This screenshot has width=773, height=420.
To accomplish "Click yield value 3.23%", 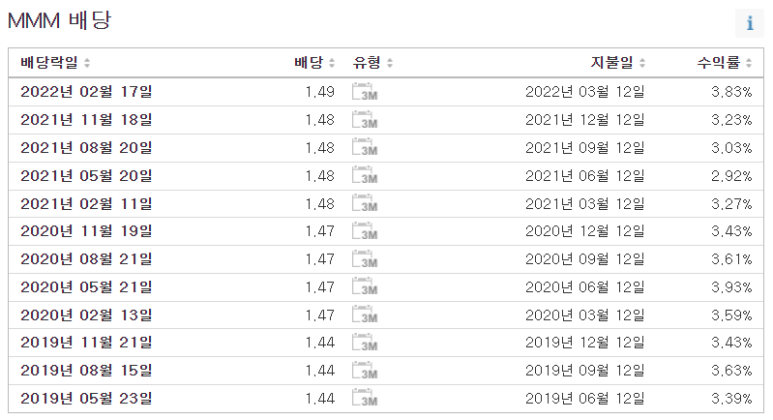I will (x=732, y=120).
